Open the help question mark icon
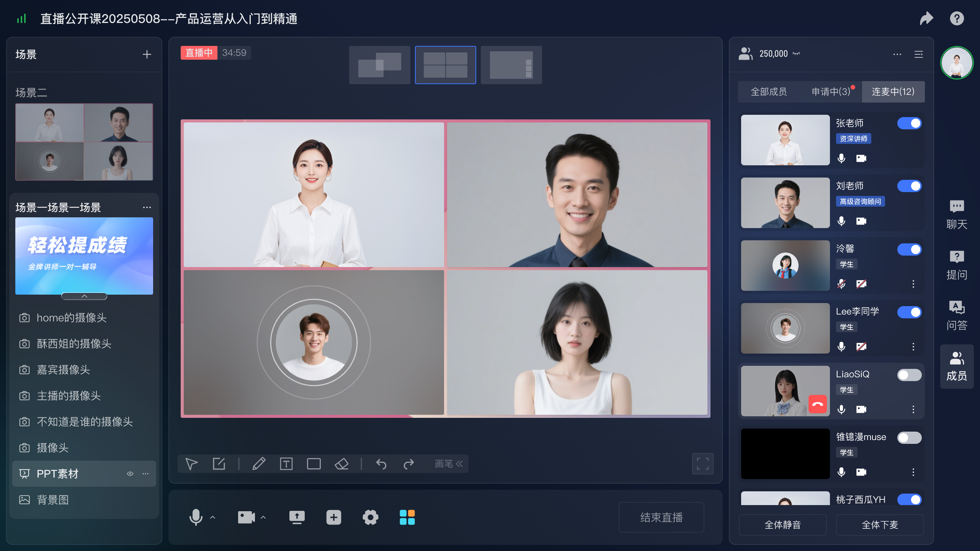The image size is (980, 551). click(957, 18)
